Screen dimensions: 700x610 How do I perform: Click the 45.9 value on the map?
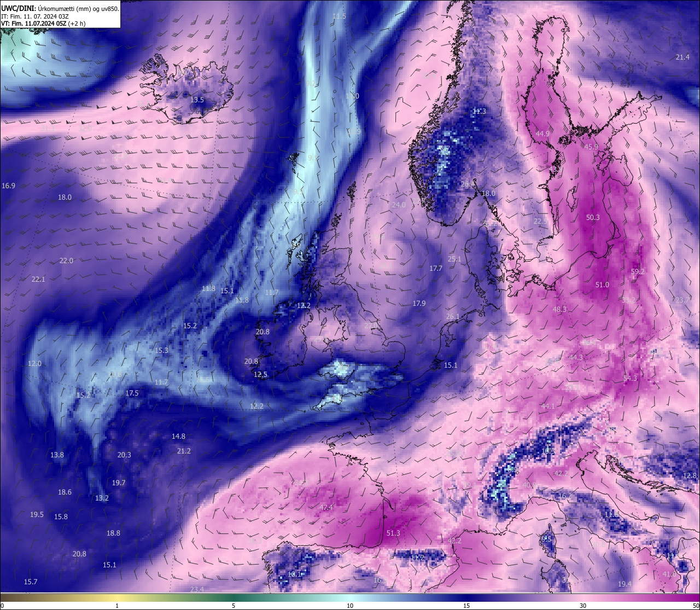(591, 147)
